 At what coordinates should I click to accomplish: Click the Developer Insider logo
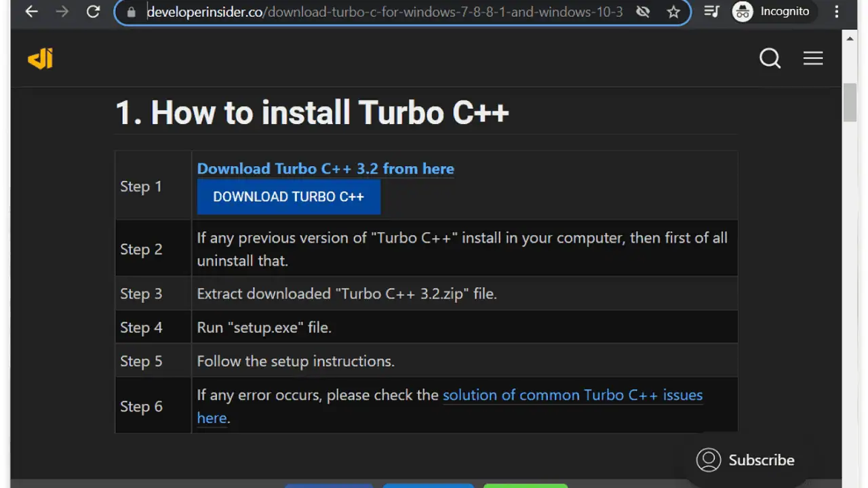[x=40, y=59]
